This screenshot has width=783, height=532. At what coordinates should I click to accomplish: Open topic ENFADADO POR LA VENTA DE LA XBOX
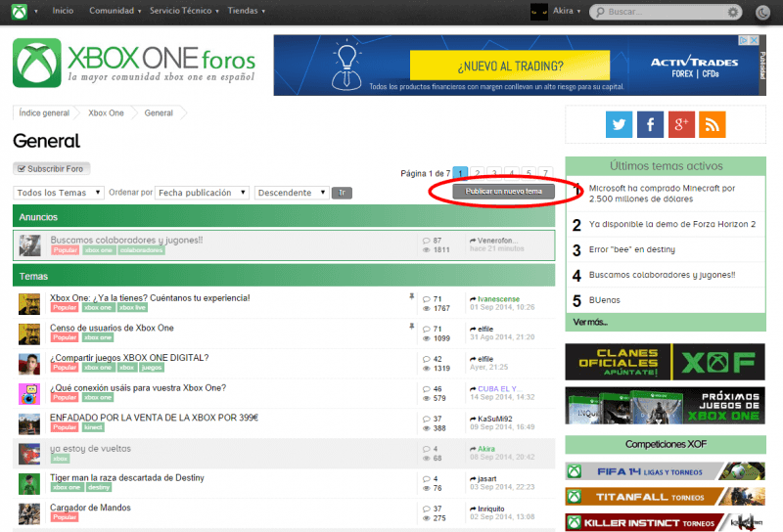coord(154,418)
